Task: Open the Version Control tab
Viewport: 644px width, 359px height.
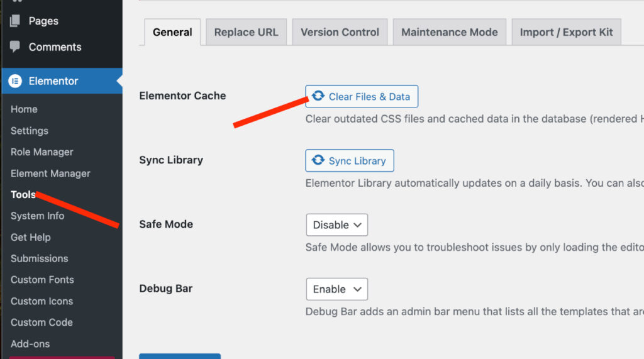Action: pos(340,32)
